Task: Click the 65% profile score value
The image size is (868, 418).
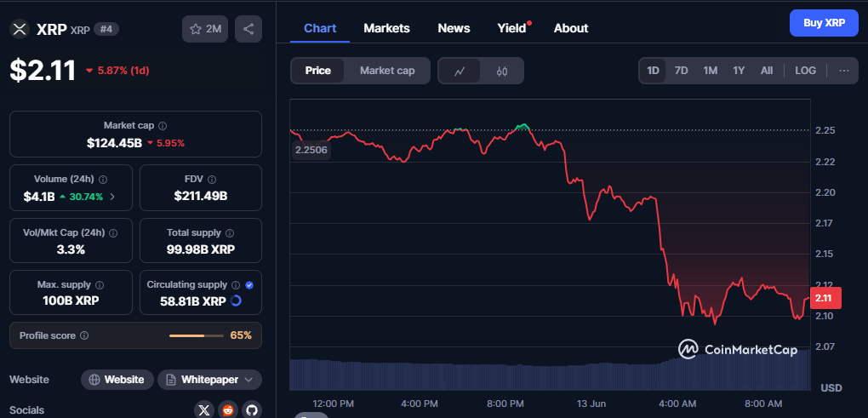Action: [x=241, y=335]
